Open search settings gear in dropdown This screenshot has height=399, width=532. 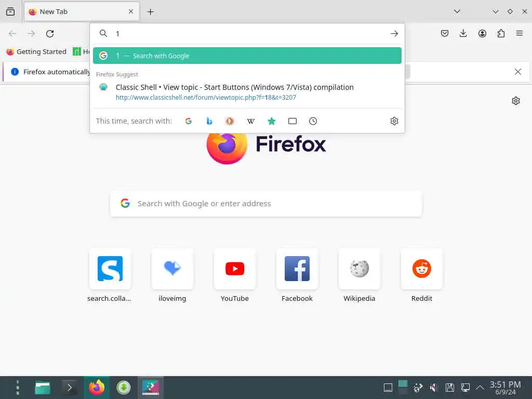tap(394, 121)
